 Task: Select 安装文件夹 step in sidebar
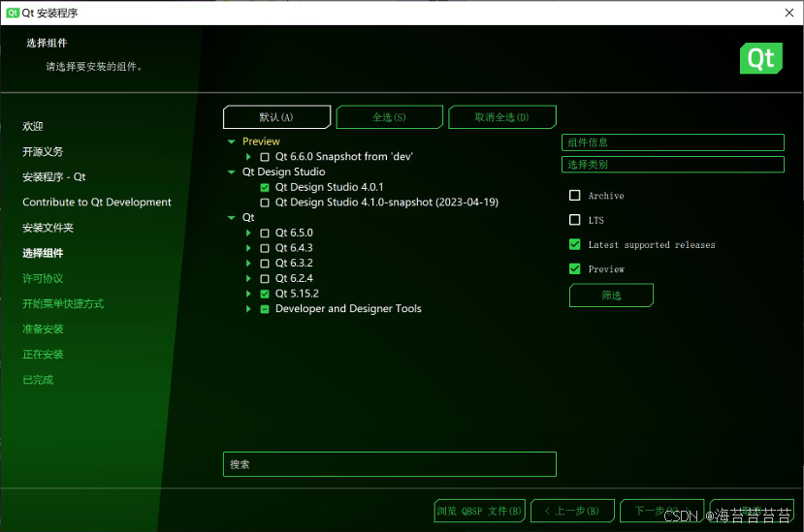pos(48,228)
